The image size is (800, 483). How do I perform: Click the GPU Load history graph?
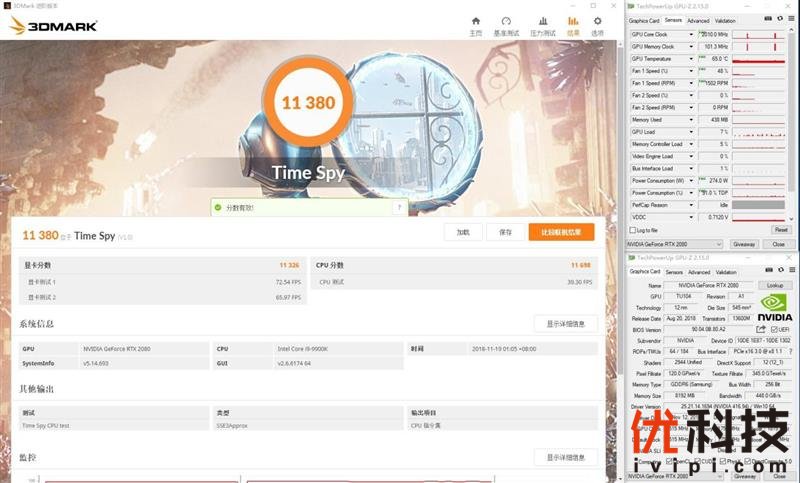758,132
